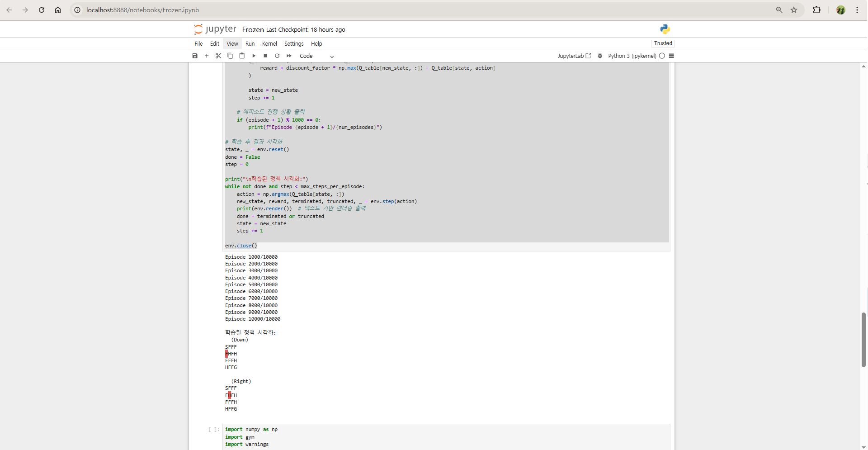868x450 pixels.
Task: Click the "import gym" code line
Action: 240,437
